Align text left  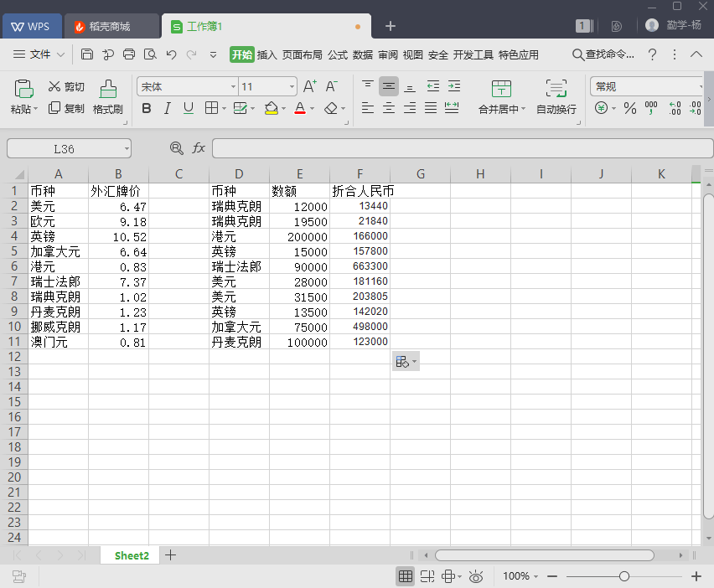coord(367,108)
